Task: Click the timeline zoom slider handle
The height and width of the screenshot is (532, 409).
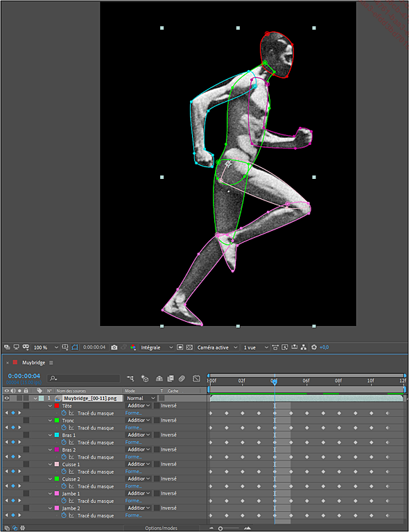Action: tap(220, 529)
